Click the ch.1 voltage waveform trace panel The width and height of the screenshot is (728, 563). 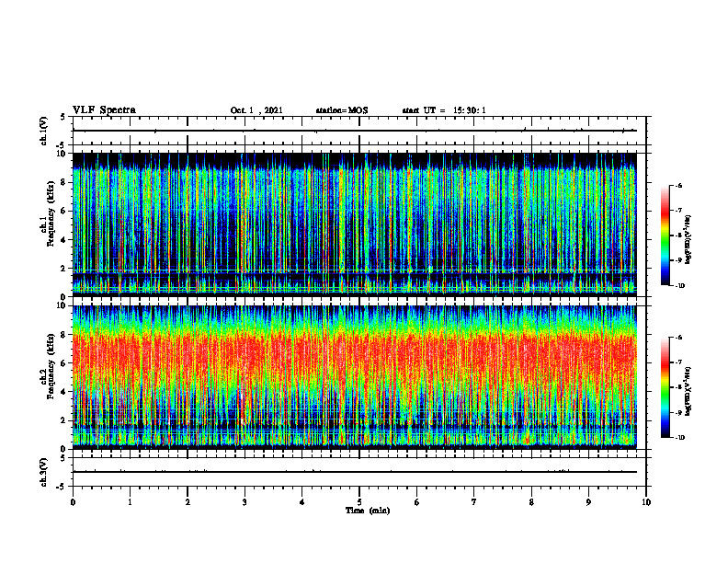tap(359, 131)
